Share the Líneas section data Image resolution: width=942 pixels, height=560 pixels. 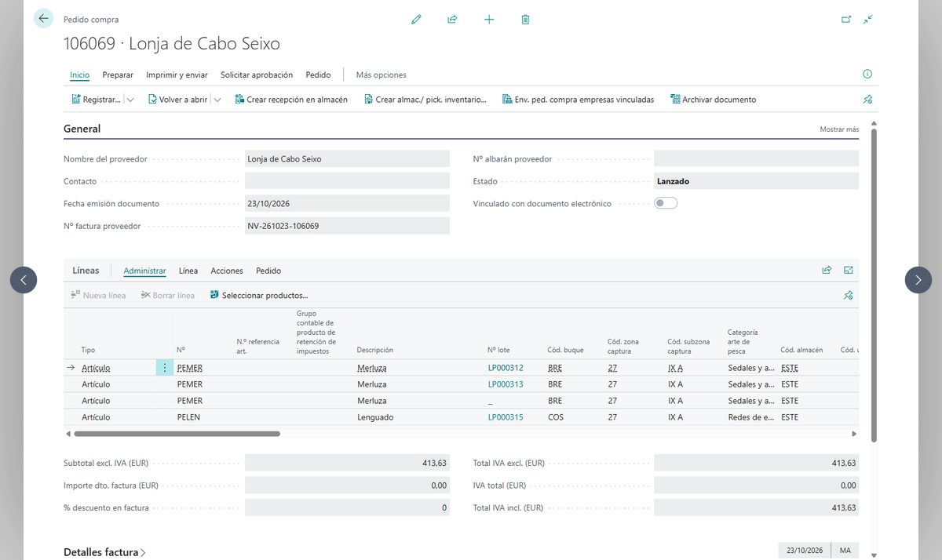click(827, 271)
